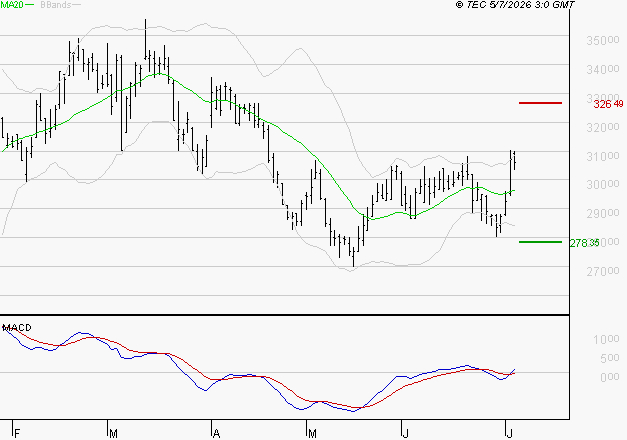The height and width of the screenshot is (440, 627).
Task: Click the 310.00 price axis label
Action: click(603, 156)
